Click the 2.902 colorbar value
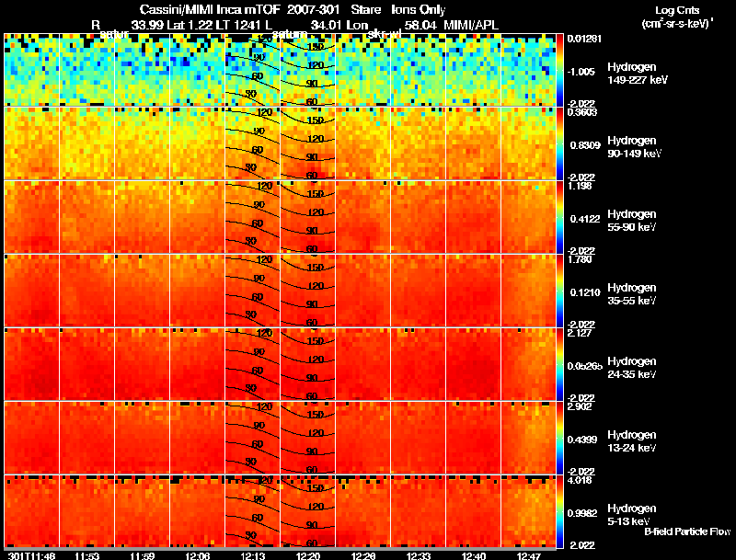Viewport: 736px width, 560px height. coord(580,406)
